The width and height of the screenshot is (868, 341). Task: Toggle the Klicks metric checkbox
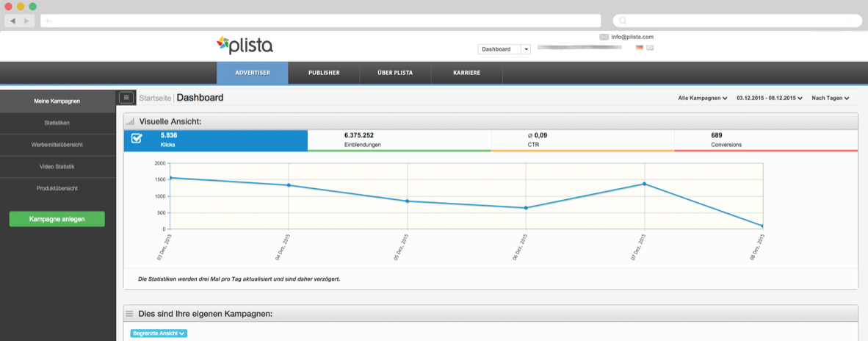(x=137, y=138)
